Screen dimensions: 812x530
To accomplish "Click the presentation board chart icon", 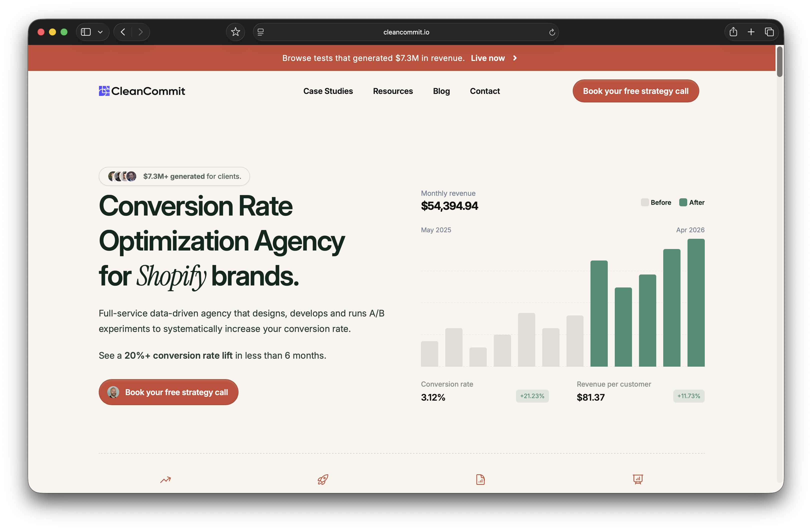I will coord(638,479).
